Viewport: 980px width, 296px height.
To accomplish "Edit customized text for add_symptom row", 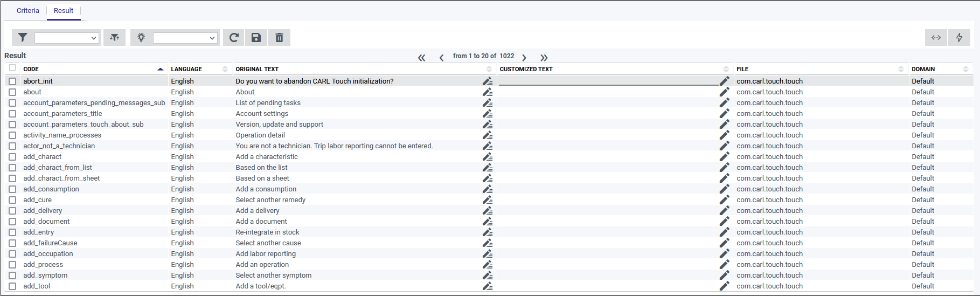I will (724, 275).
